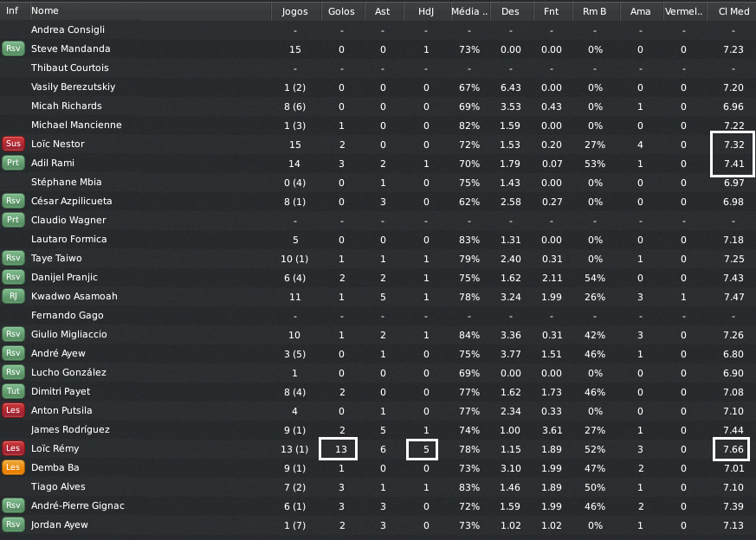Screen dimensions: 756x540
Task: Click the Ast column header
Action: (383, 11)
